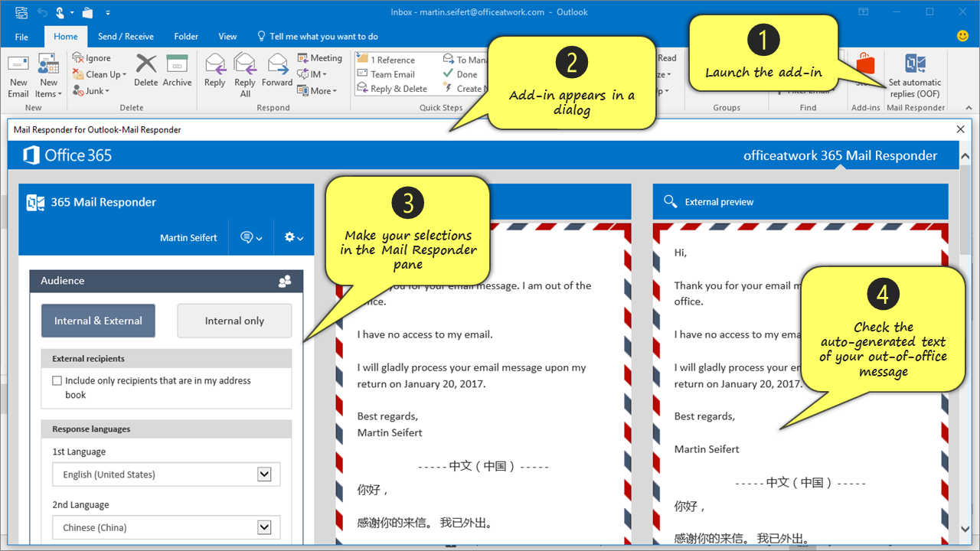
Task: Click the New Email button in ribbon
Action: [x=18, y=77]
